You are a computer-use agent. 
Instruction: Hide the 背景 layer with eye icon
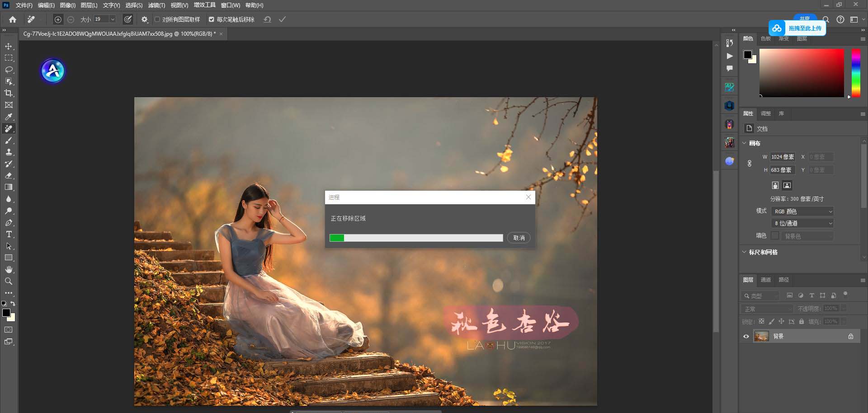point(746,336)
